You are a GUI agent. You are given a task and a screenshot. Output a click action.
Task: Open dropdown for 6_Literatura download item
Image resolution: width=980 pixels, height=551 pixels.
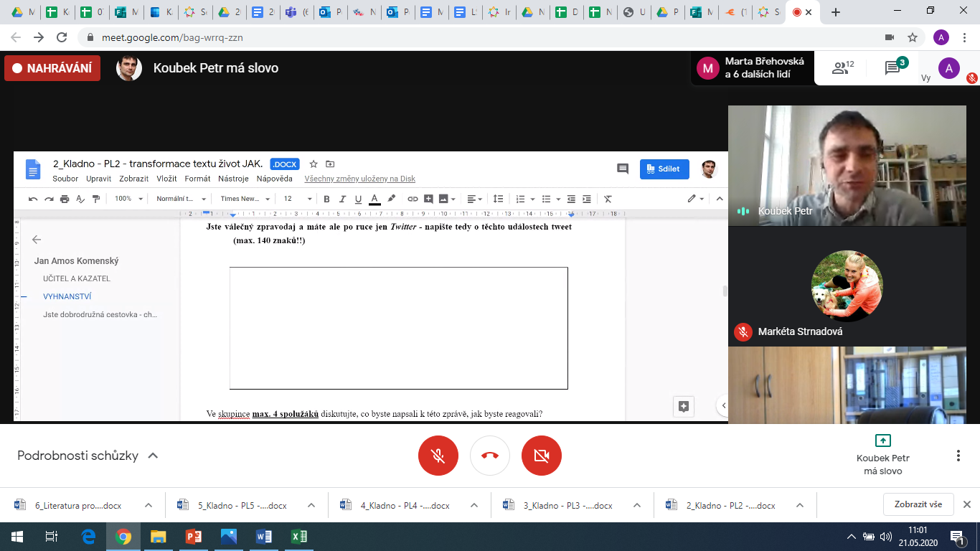pyautogui.click(x=149, y=505)
